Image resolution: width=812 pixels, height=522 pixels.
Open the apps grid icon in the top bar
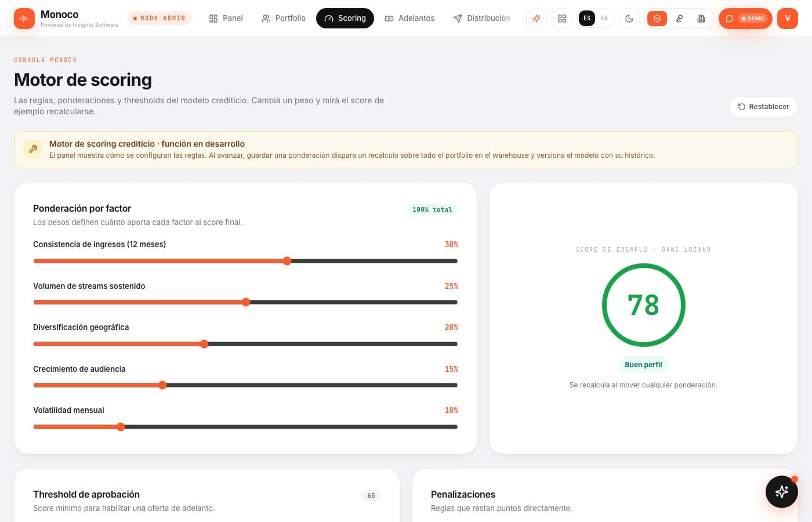click(x=562, y=19)
